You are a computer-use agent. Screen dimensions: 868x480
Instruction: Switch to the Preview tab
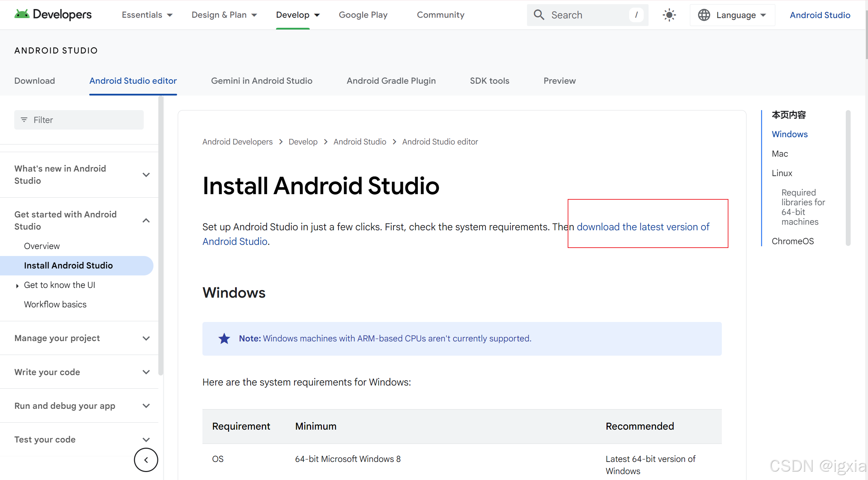click(560, 81)
